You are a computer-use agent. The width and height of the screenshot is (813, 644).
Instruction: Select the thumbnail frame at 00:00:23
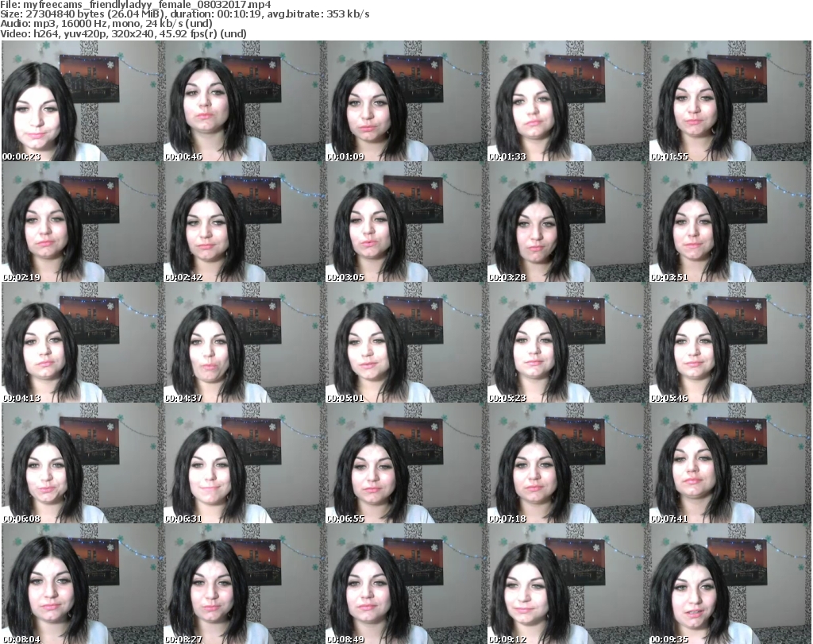tap(83, 101)
